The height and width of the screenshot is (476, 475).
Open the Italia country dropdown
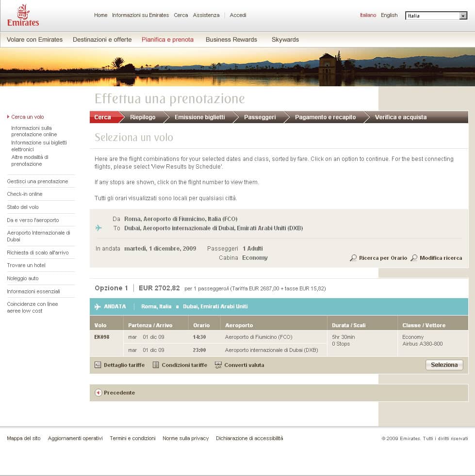click(463, 16)
